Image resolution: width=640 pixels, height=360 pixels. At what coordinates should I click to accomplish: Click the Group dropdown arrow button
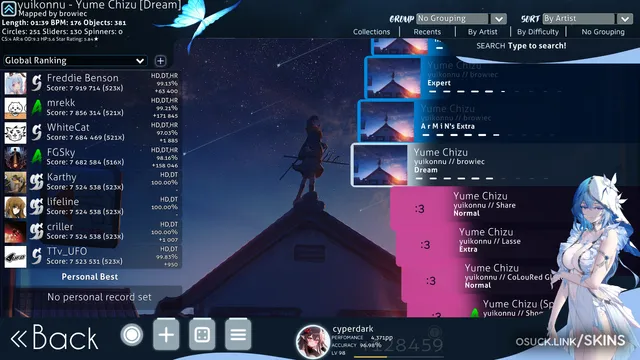[499, 19]
